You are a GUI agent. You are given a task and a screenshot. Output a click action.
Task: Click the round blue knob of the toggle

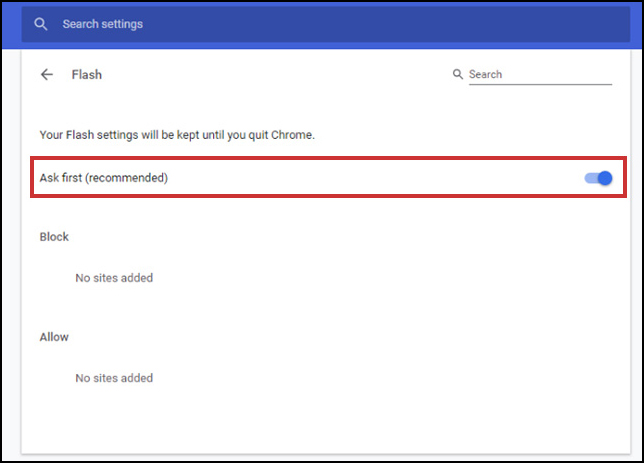click(605, 178)
